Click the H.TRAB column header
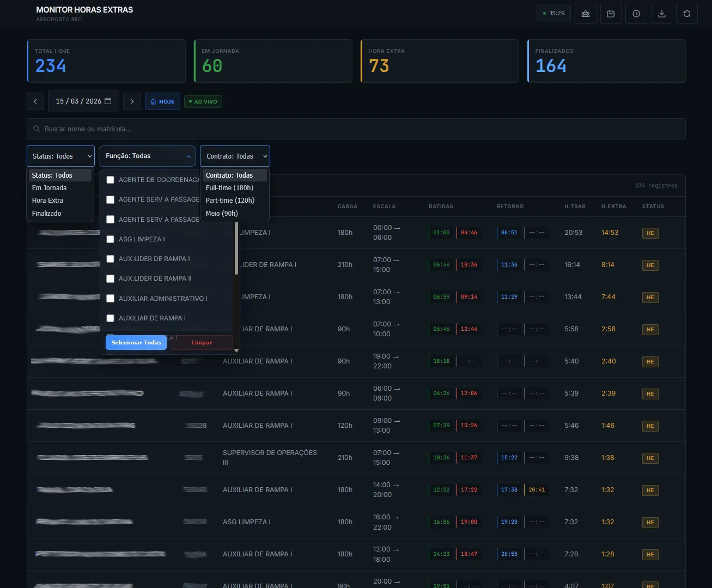This screenshot has height=588, width=712. pos(575,207)
